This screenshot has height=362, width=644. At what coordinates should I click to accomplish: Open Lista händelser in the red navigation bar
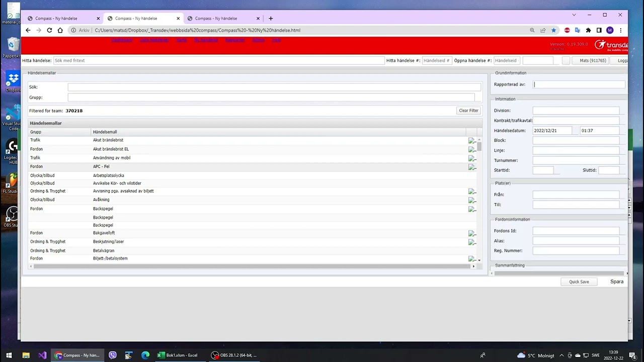[154, 40]
